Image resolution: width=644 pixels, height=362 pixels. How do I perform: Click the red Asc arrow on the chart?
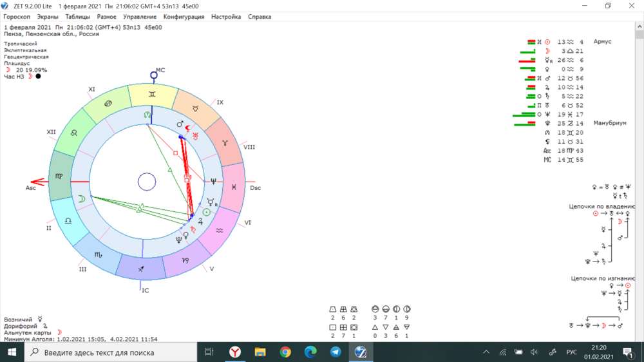[x=38, y=182]
